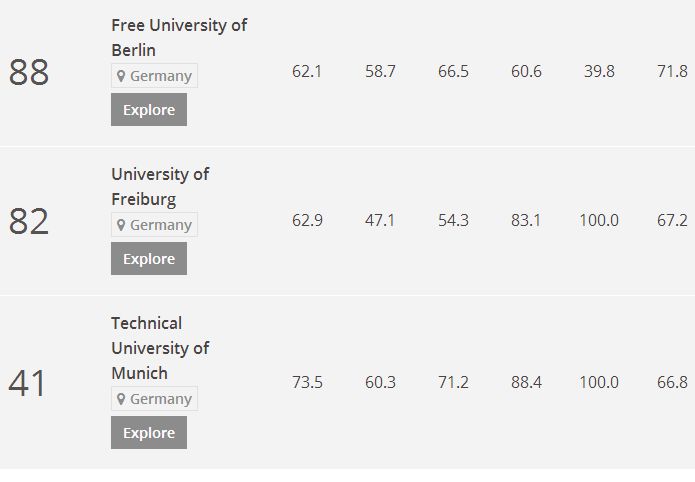The width and height of the screenshot is (695, 482).
Task: Click score 88.4 in Munich row
Action: (x=526, y=383)
